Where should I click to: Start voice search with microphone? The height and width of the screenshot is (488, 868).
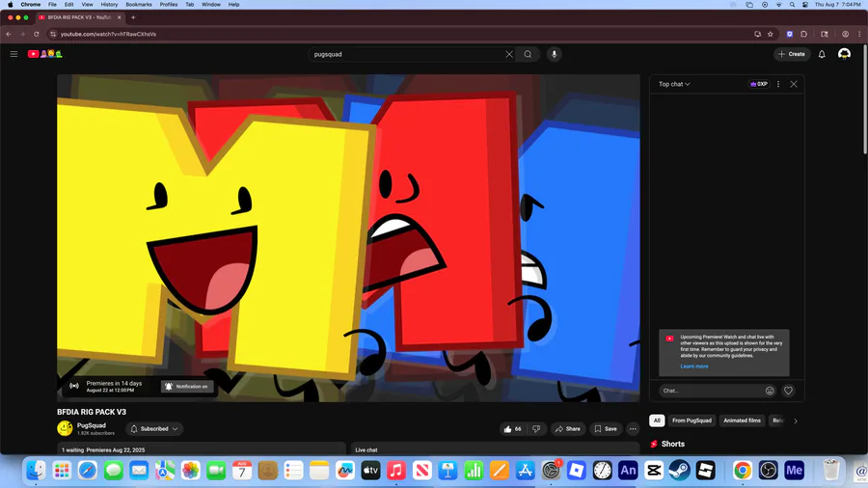tap(555, 54)
